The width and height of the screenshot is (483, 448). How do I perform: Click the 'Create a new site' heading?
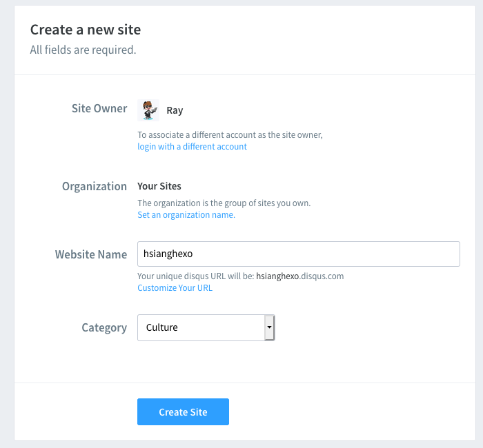tap(86, 30)
